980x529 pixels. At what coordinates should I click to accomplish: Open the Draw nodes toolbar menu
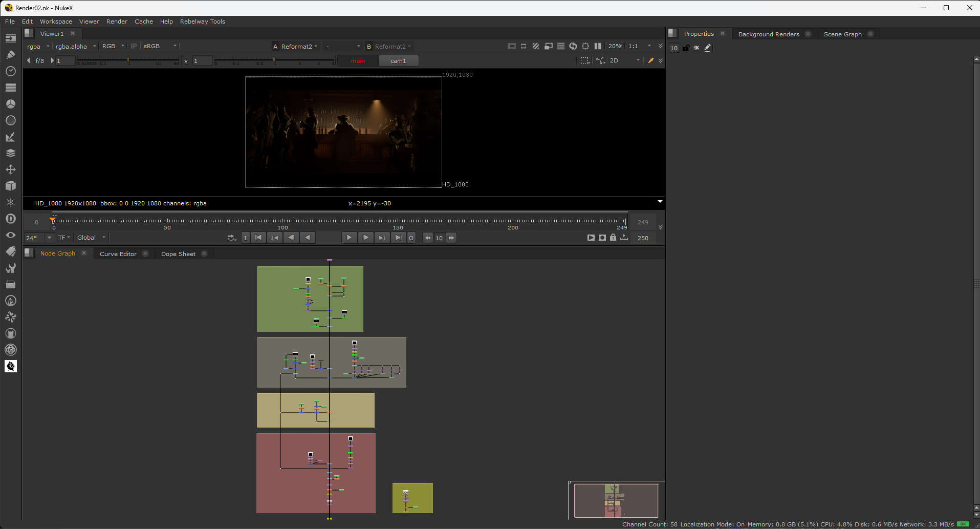(10, 55)
